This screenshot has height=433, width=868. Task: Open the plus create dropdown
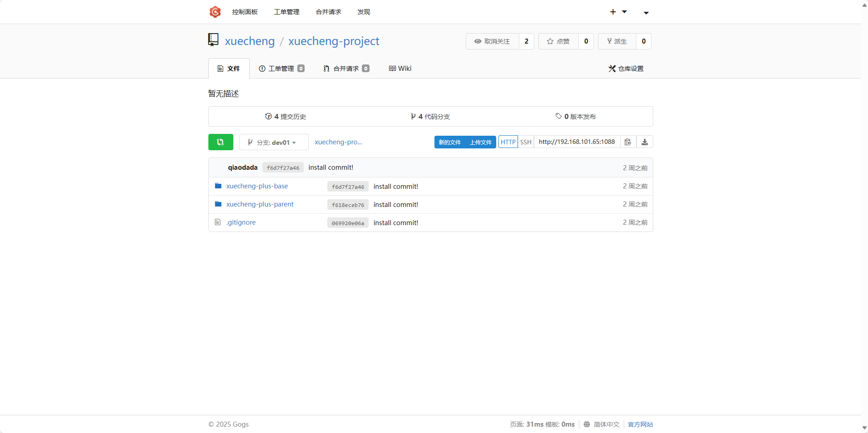618,12
